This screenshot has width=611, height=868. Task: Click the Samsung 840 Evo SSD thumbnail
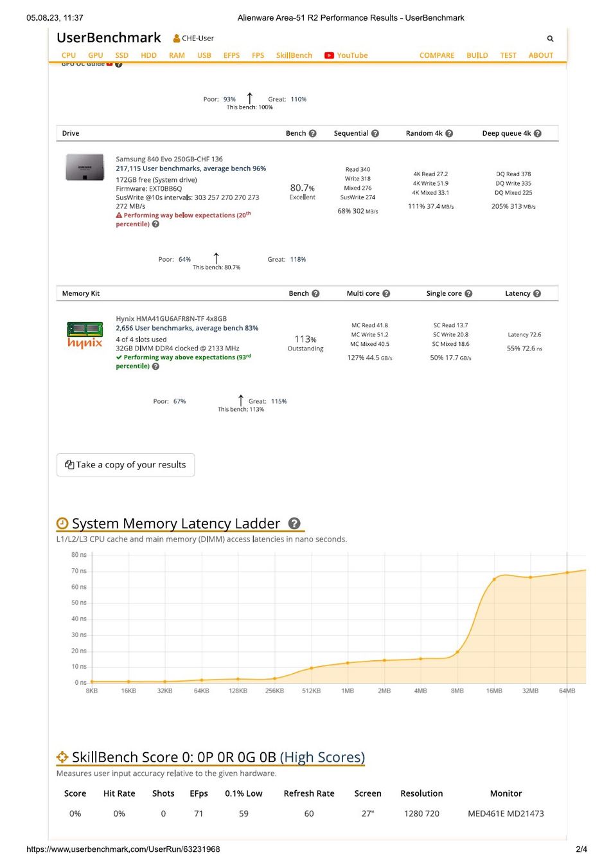85,167
